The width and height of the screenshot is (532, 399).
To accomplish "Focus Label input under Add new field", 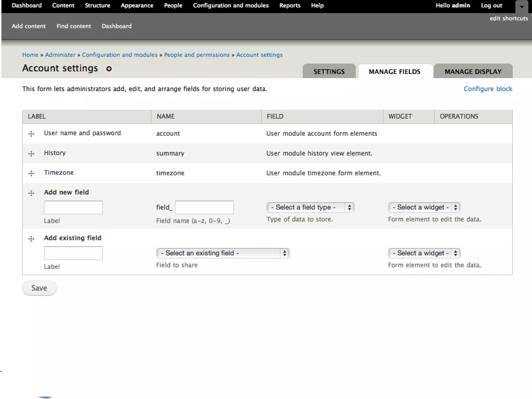I will (x=73, y=207).
